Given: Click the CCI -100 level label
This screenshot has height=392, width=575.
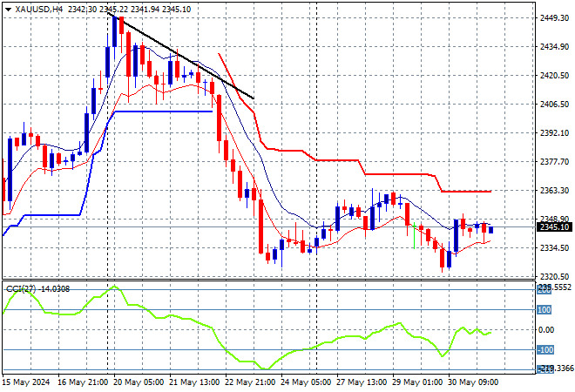Looking at the screenshot, I should (544, 350).
